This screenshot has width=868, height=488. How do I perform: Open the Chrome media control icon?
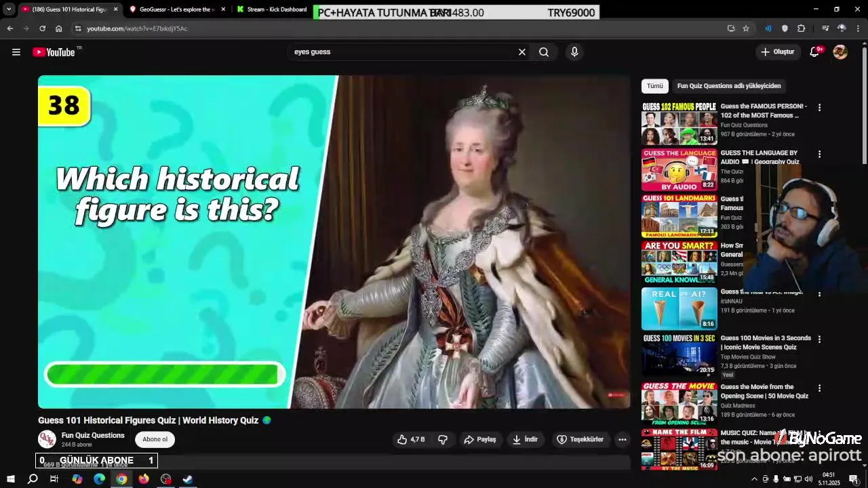pos(825,28)
